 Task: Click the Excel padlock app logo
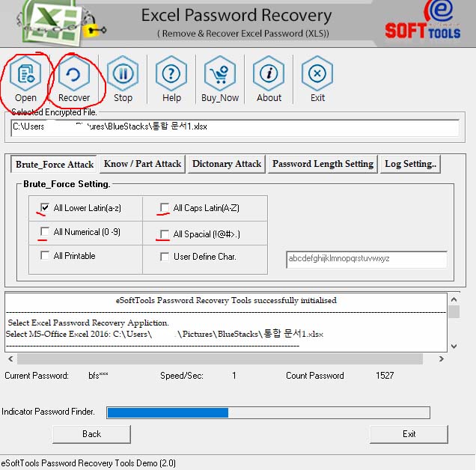(61, 23)
